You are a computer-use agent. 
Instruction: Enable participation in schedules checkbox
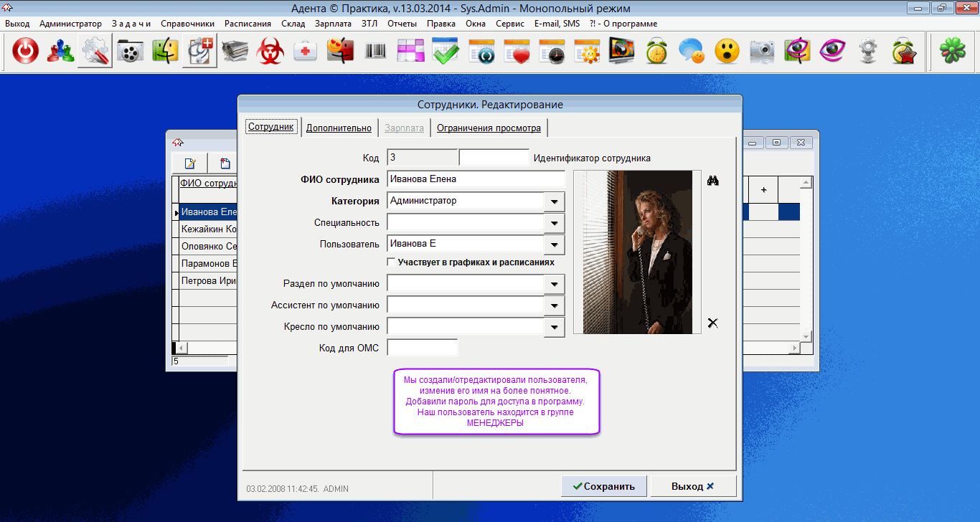[x=391, y=262]
